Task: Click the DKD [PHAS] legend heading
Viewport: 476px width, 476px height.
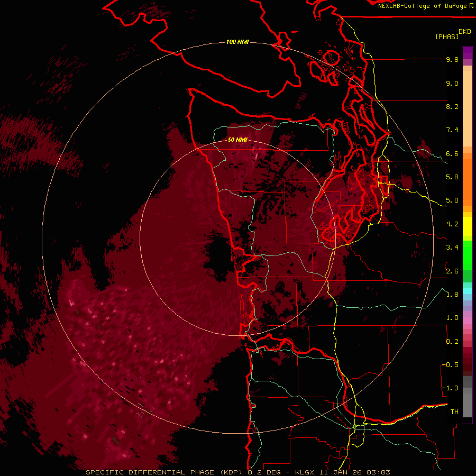Action: click(x=453, y=34)
